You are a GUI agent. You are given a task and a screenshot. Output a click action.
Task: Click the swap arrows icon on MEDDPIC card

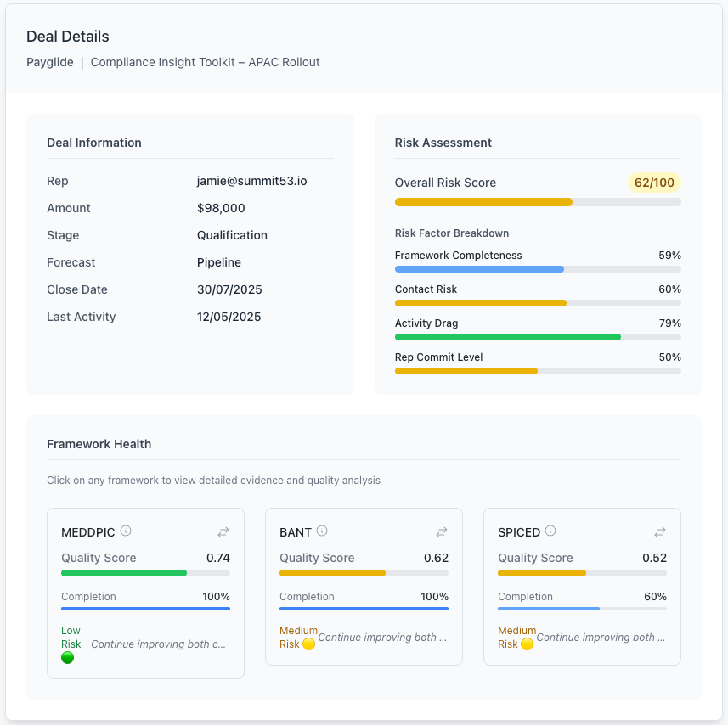[x=223, y=532]
